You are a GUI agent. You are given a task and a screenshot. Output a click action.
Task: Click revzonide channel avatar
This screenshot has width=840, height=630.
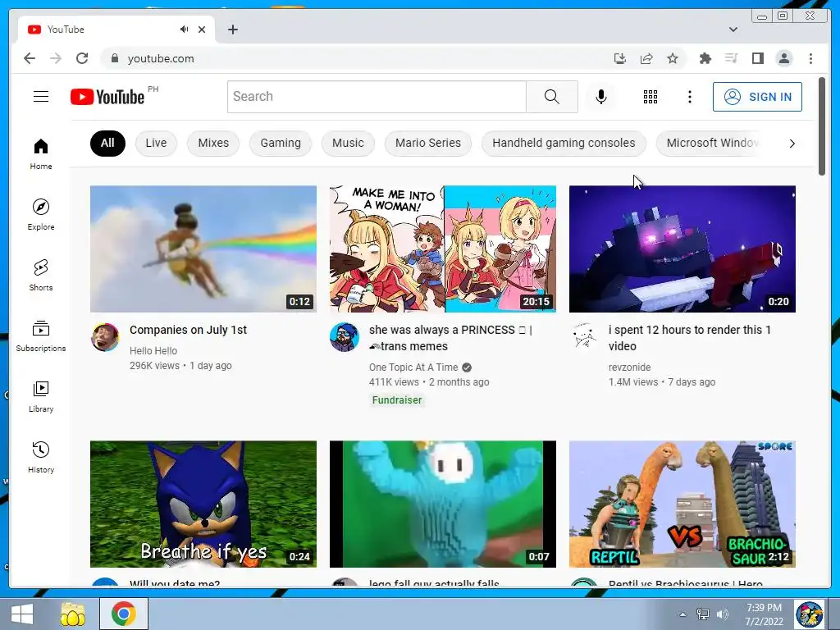point(583,337)
